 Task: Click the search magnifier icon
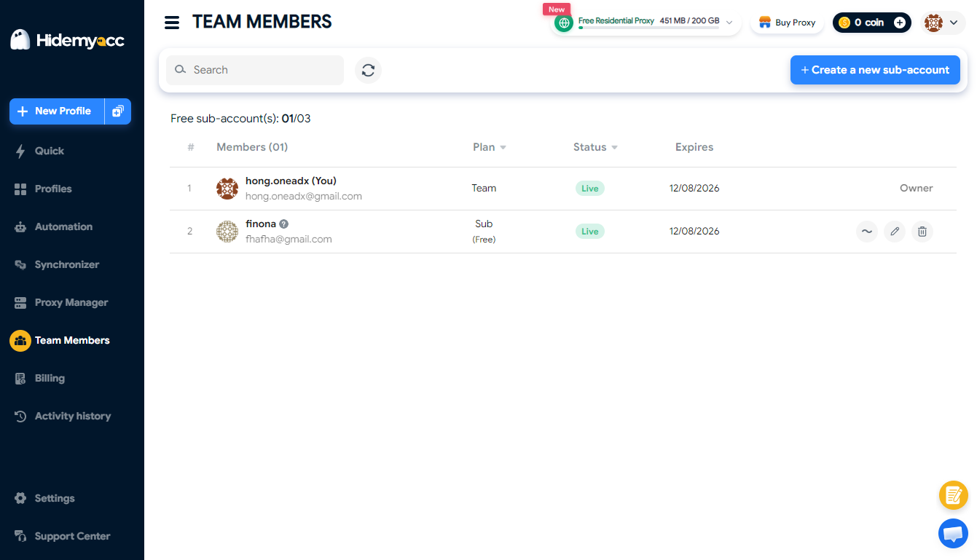point(180,70)
